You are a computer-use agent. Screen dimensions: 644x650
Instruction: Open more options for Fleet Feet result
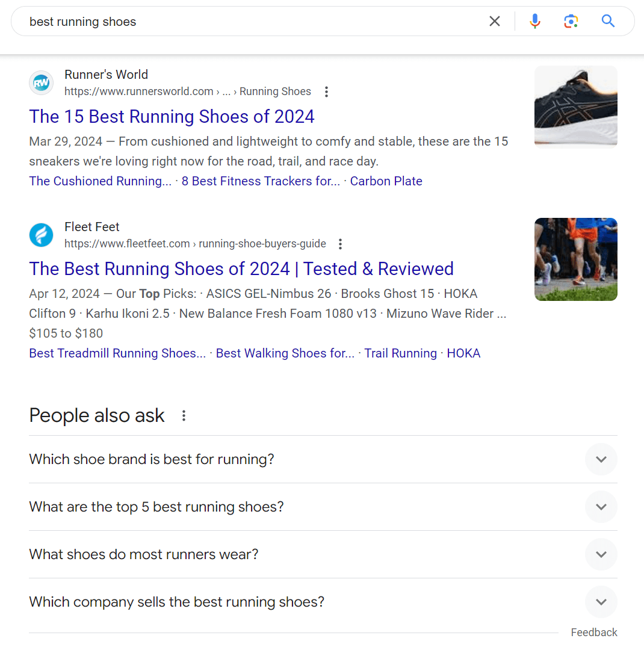click(x=340, y=244)
